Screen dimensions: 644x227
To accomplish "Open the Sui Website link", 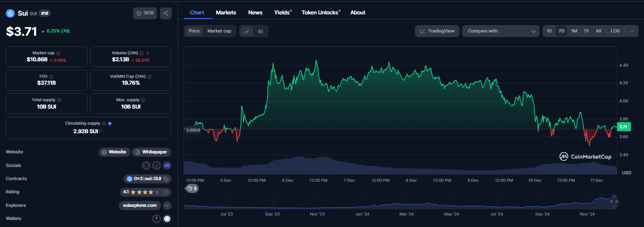I will tap(115, 152).
